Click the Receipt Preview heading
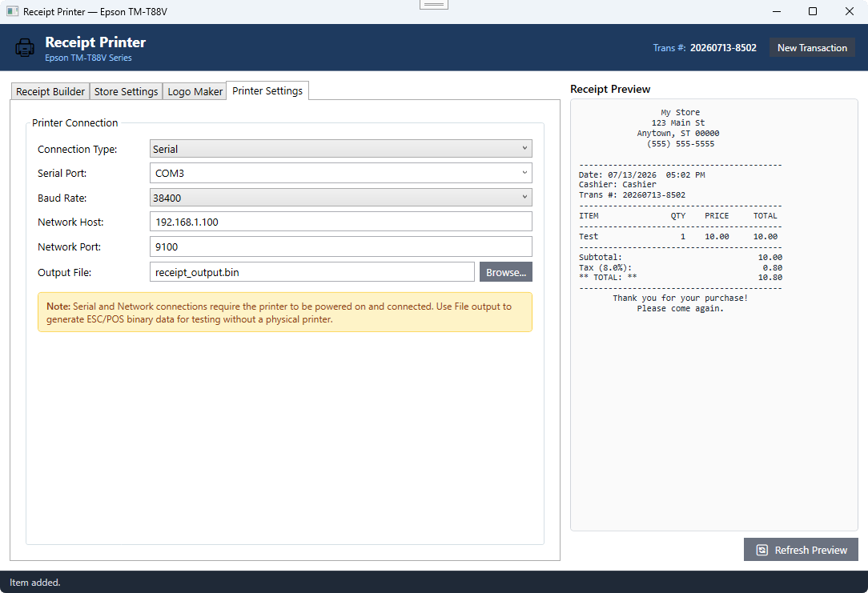The image size is (868, 593). point(610,89)
